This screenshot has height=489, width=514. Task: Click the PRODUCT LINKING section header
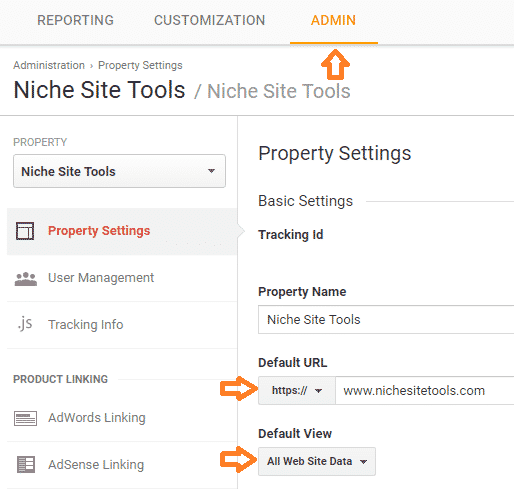(x=60, y=379)
